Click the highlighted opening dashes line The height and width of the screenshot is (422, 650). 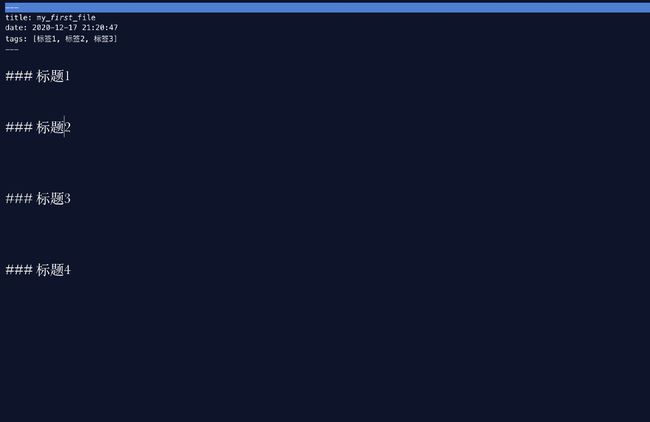coord(325,7)
